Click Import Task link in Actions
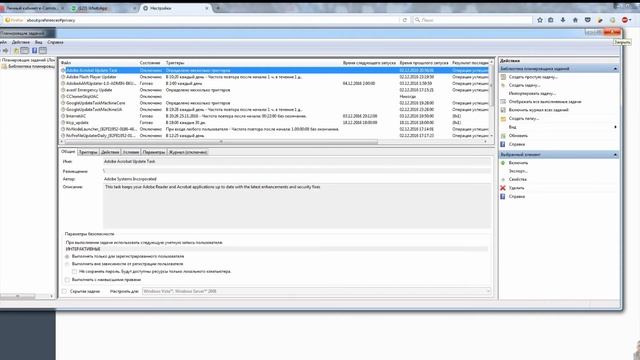 click(x=532, y=93)
